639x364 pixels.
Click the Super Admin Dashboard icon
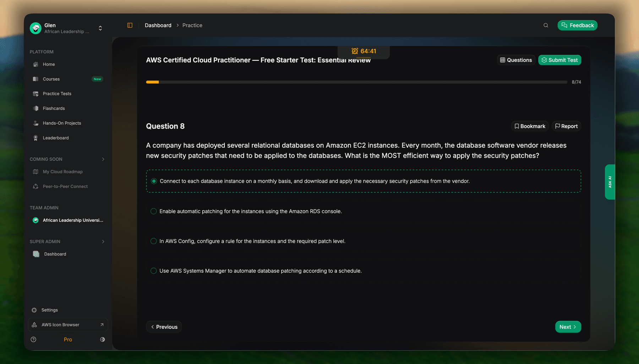[36, 254]
